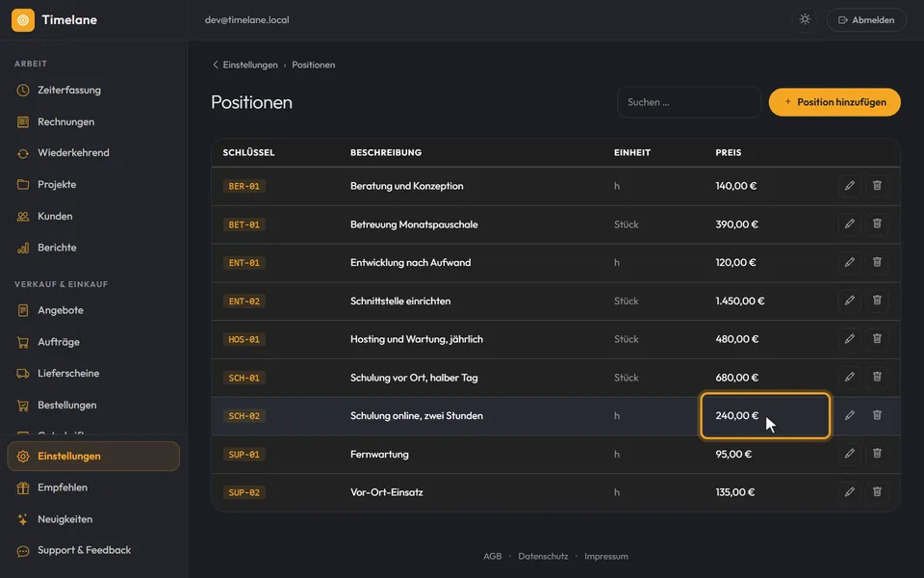The height and width of the screenshot is (578, 924).
Task: Edit the SCH-02 position with pencil icon
Action: tap(849, 416)
